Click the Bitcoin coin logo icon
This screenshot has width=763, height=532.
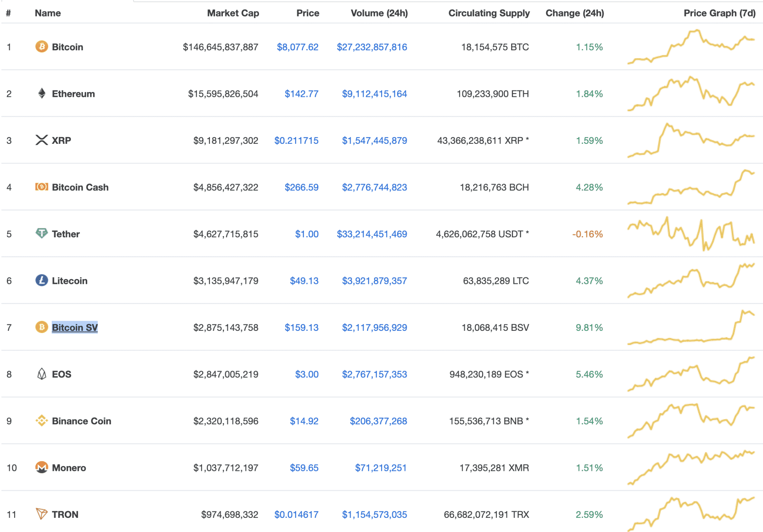point(41,47)
